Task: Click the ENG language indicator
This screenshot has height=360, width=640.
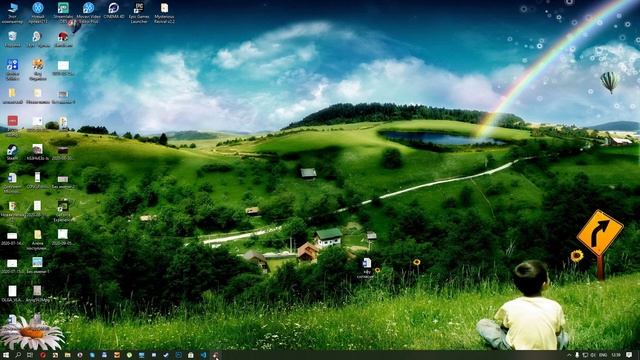Action: 602,356
